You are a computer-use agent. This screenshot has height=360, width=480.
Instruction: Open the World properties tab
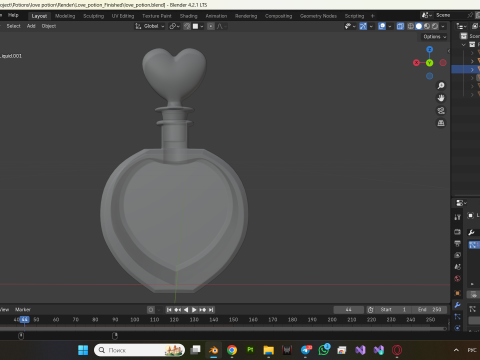(x=457, y=278)
